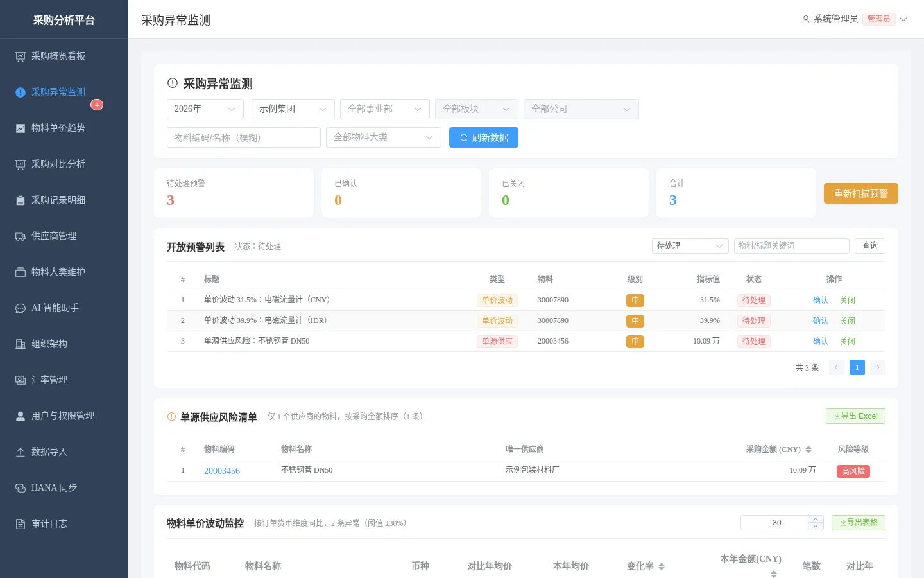Click the system administrator user icon
Screen dimensions: 924x578
click(x=806, y=19)
